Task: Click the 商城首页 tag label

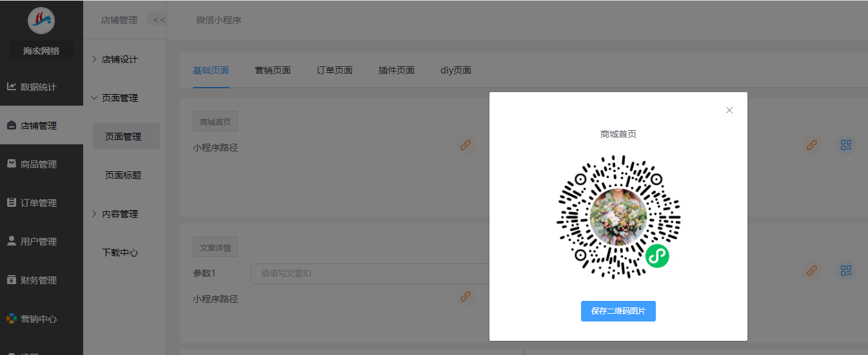Action: tap(215, 122)
